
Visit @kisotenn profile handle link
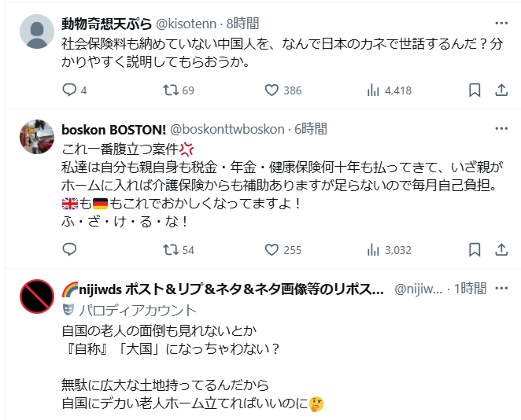(x=190, y=24)
